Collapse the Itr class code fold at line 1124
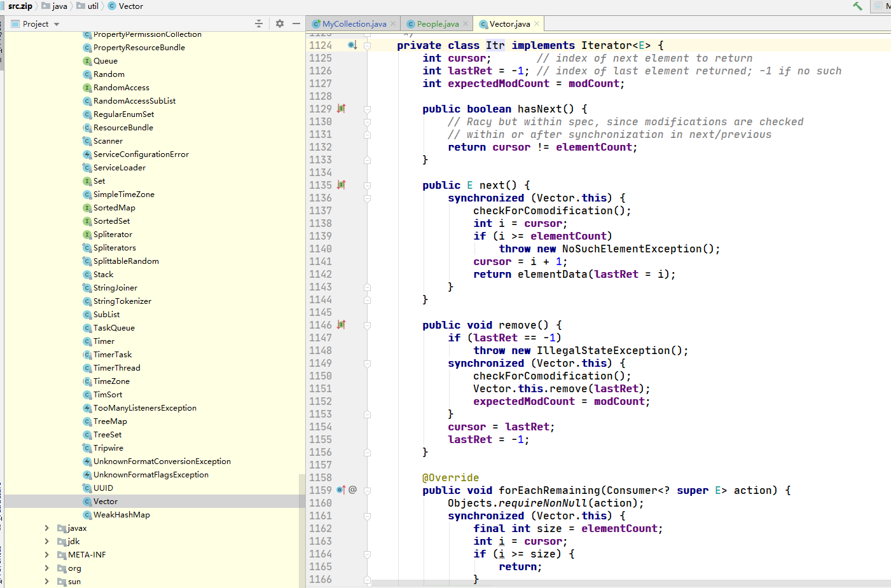891x588 pixels. coord(368,46)
